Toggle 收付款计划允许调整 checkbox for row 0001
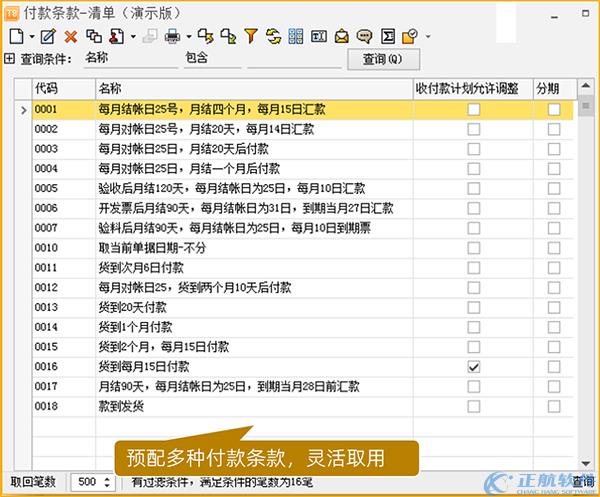Viewport: 600px width, 497px height. (474, 109)
